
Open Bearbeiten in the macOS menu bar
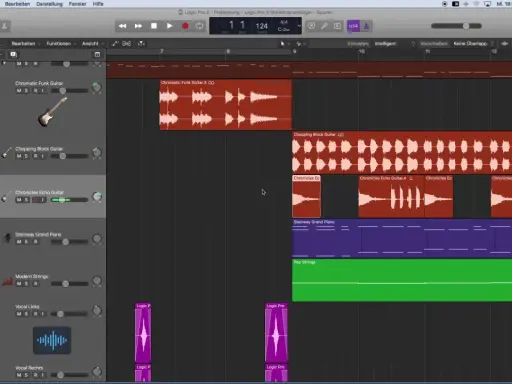(x=17, y=4)
